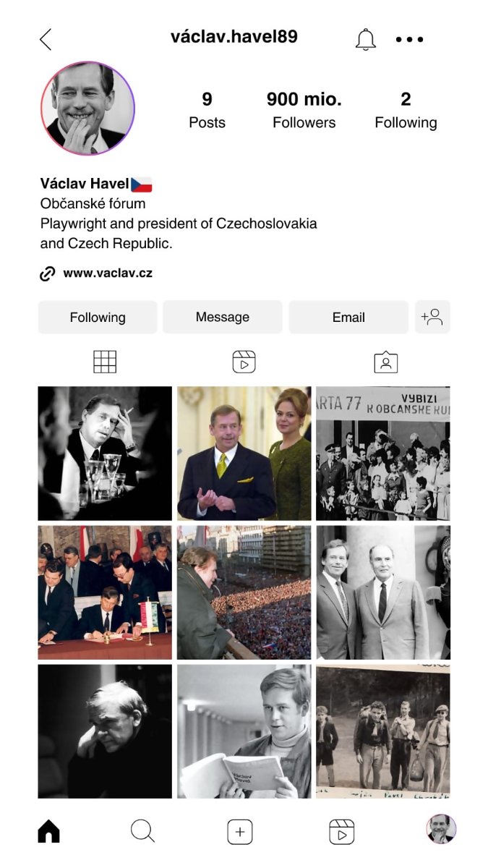View the profile picture story ring
Viewport: 488px width, 868px height.
[x=87, y=108]
